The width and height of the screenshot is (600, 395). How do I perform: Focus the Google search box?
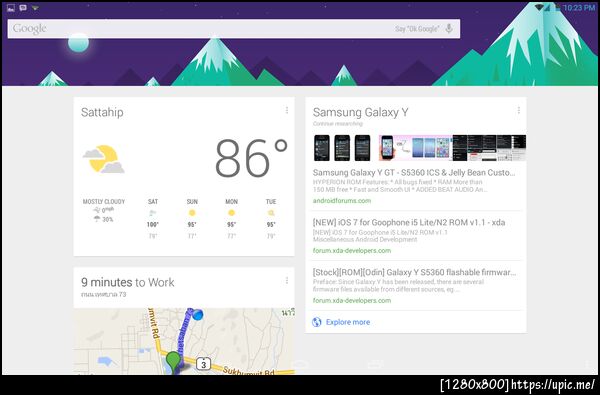(x=234, y=29)
